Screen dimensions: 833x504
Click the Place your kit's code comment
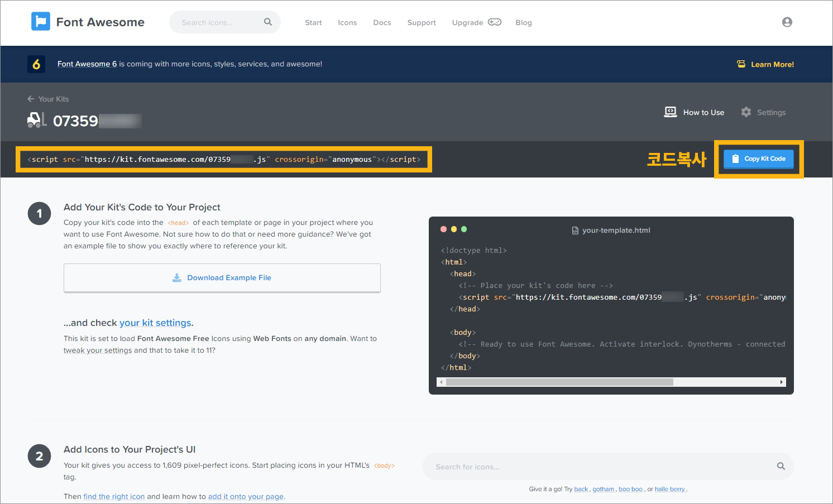click(x=536, y=286)
